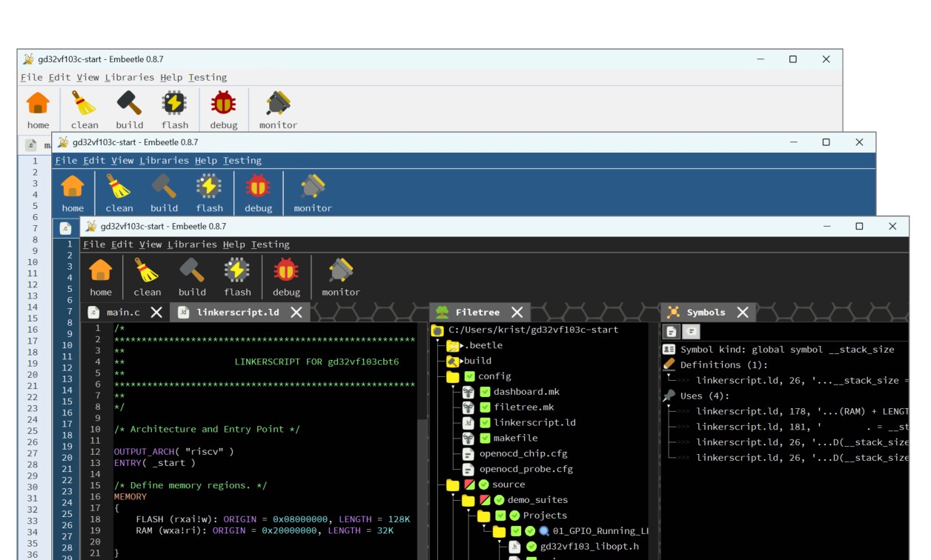Click the clean broom in the blue middle window
The image size is (931, 560).
(119, 187)
